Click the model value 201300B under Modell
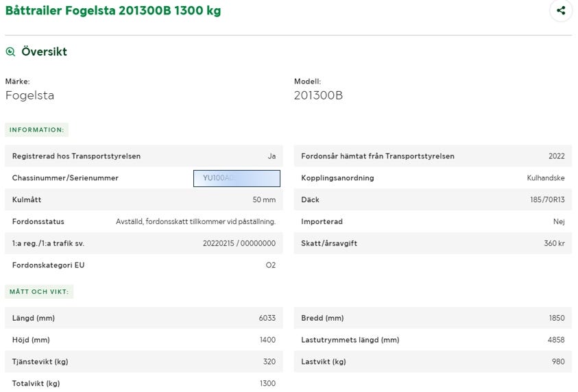578x392 pixels. (x=318, y=96)
